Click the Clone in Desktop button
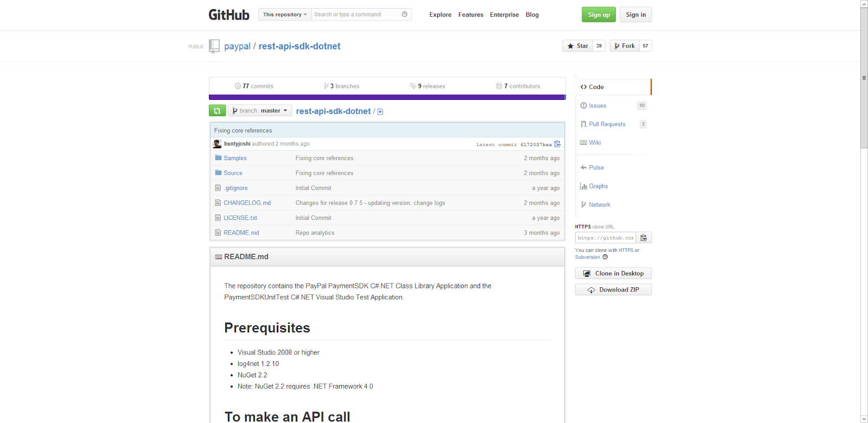 pos(613,273)
